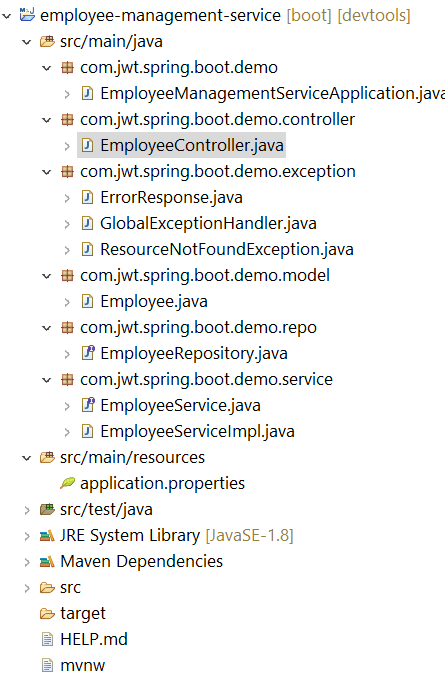Expand ResourceNotFoundException.java members
445x677 pixels.
click(x=67, y=250)
